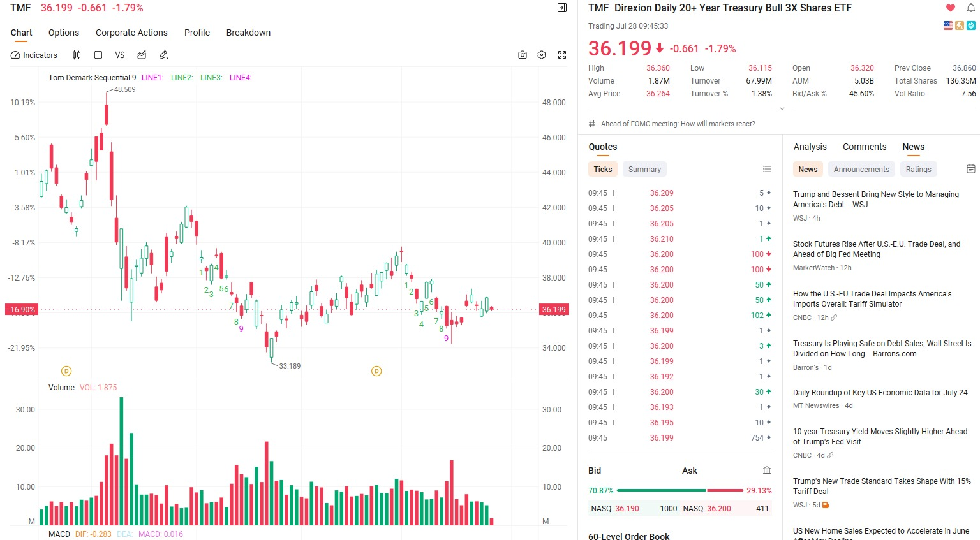The image size is (980, 540).
Task: Open the Quotes list options icon
Action: click(x=767, y=169)
